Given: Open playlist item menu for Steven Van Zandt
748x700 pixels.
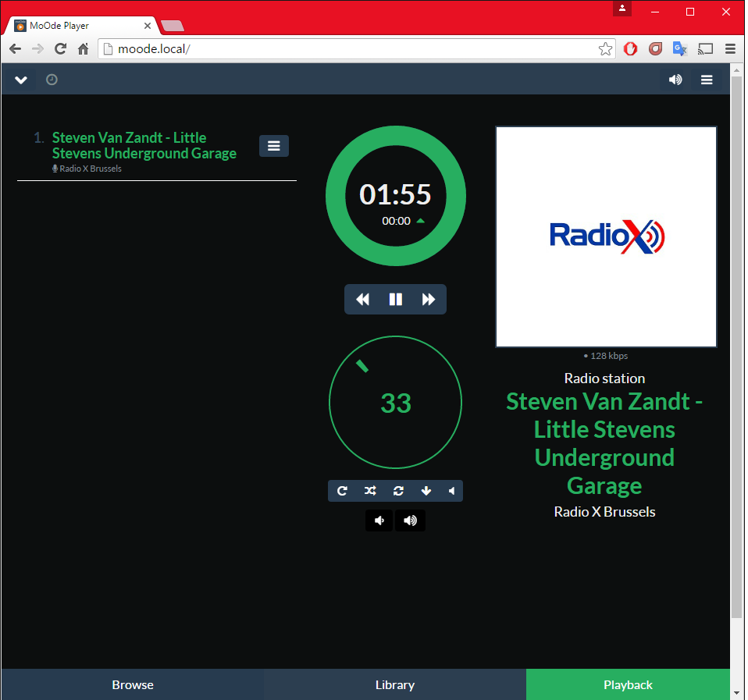Looking at the screenshot, I should tap(274, 146).
